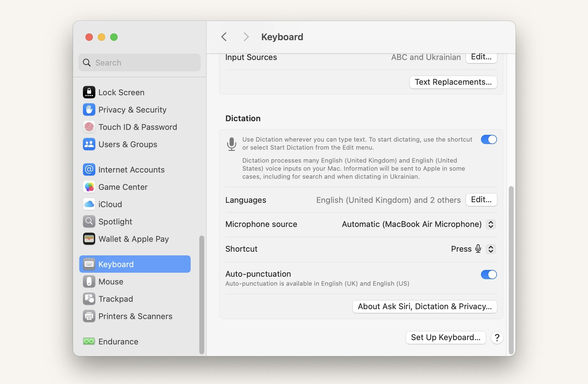Click the Dictation microphone icon

pyautogui.click(x=231, y=144)
